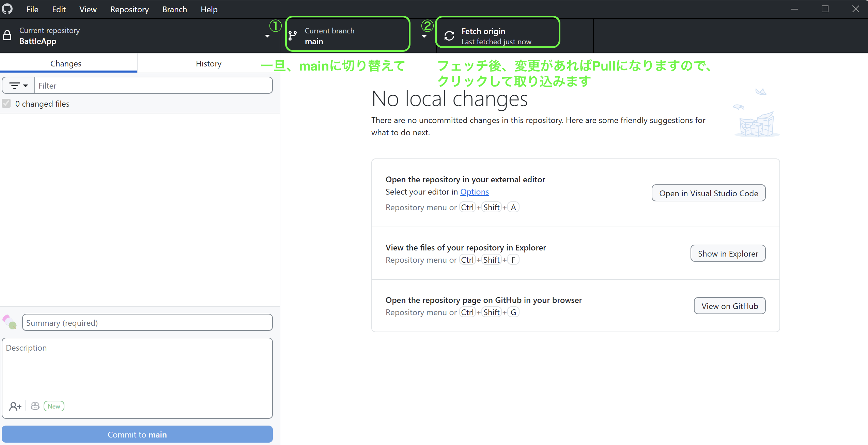The height and width of the screenshot is (445, 868).
Task: Open the File menu
Action: (32, 9)
